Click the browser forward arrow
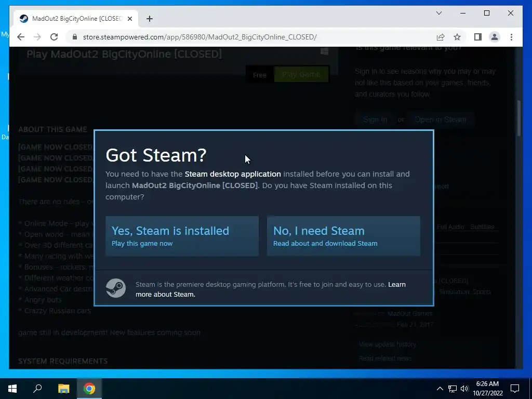 pyautogui.click(x=37, y=37)
